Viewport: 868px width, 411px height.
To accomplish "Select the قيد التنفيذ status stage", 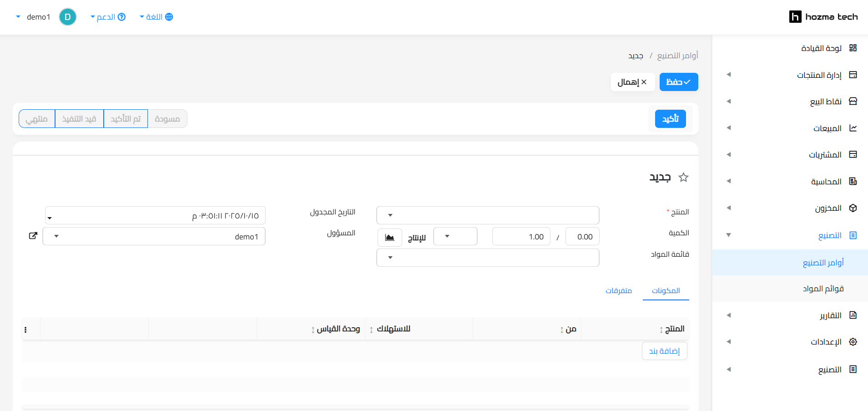I will pyautogui.click(x=79, y=119).
